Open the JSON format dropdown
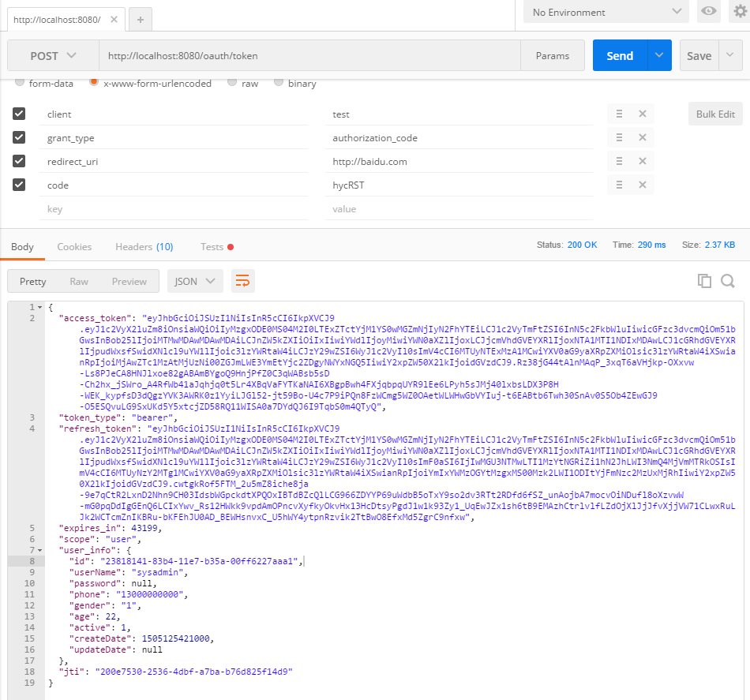The image size is (750, 700). (195, 281)
